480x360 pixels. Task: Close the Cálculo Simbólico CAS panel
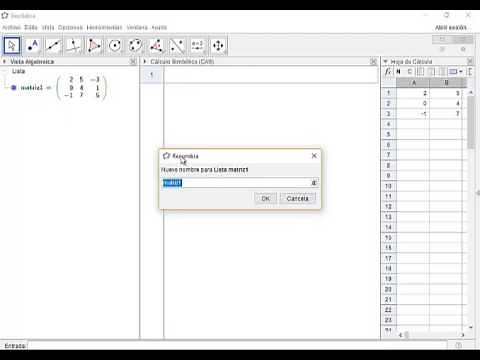pyautogui.click(x=373, y=62)
